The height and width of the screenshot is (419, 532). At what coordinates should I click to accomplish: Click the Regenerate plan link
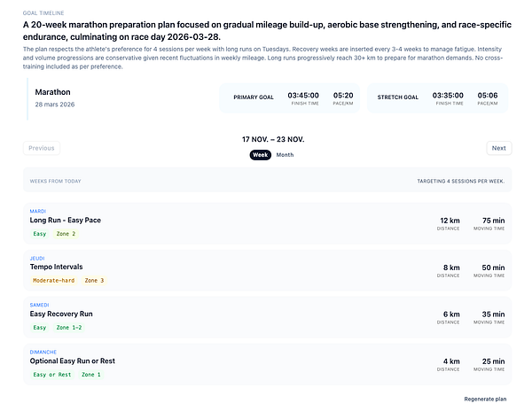pyautogui.click(x=485, y=399)
